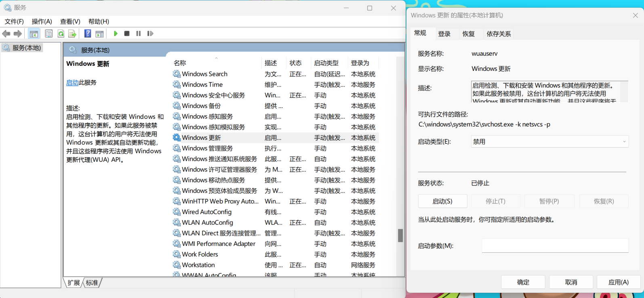The image size is (644, 298).
Task: Click the gear icon beside Work Folders
Action: click(177, 254)
